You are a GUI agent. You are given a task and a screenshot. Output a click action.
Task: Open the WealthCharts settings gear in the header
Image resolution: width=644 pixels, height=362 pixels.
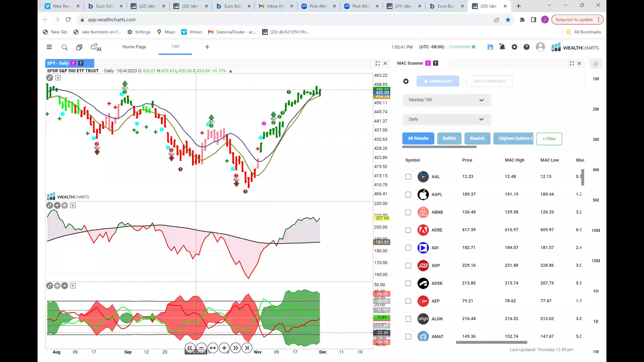[x=514, y=47]
